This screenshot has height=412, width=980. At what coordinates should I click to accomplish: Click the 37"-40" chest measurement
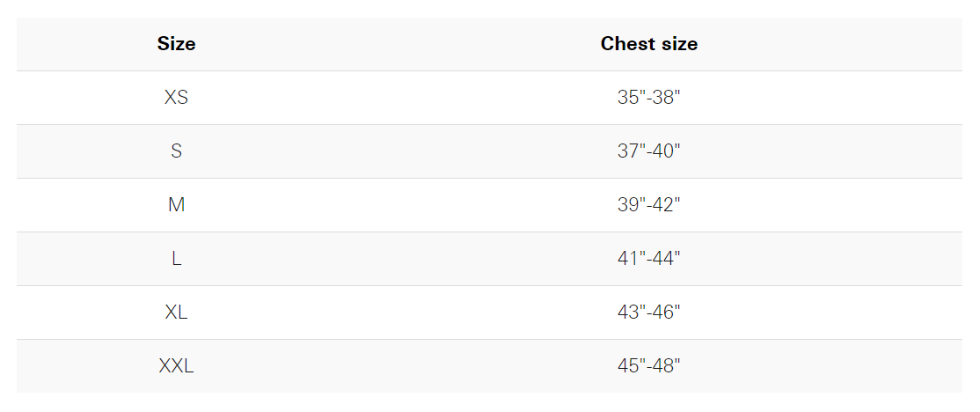648,151
